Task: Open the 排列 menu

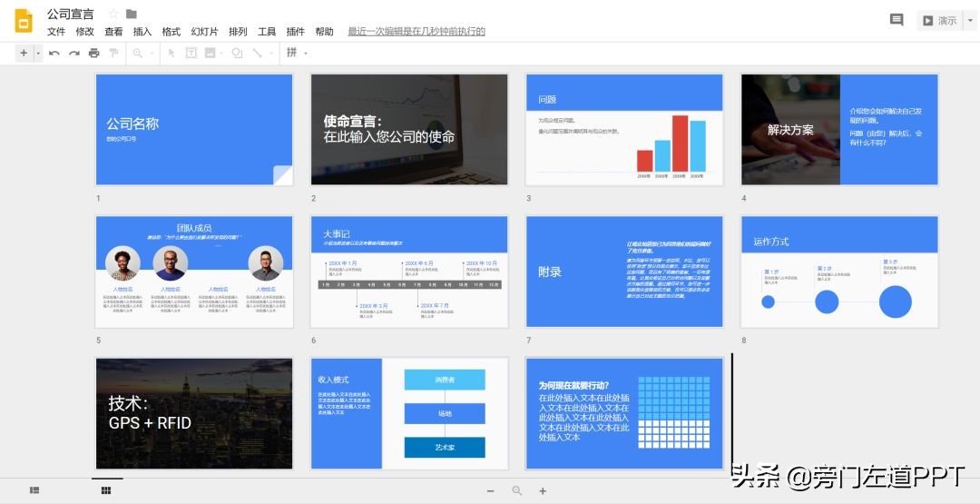Action: click(x=238, y=31)
